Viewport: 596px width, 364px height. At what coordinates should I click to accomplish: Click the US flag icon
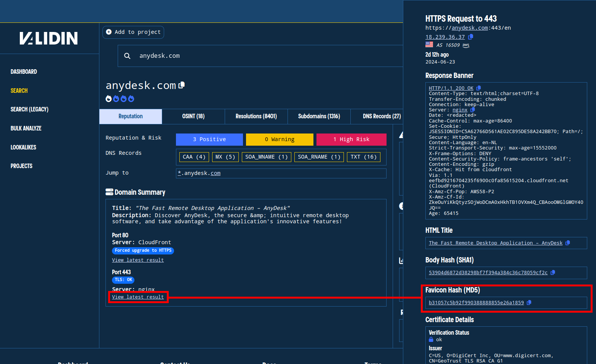429,45
